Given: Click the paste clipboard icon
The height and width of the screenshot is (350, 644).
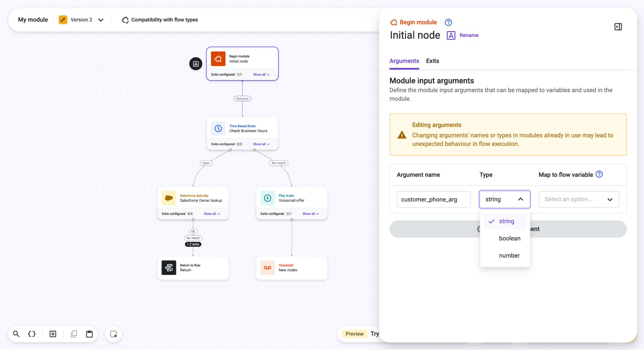Looking at the screenshot, I should click(x=89, y=334).
